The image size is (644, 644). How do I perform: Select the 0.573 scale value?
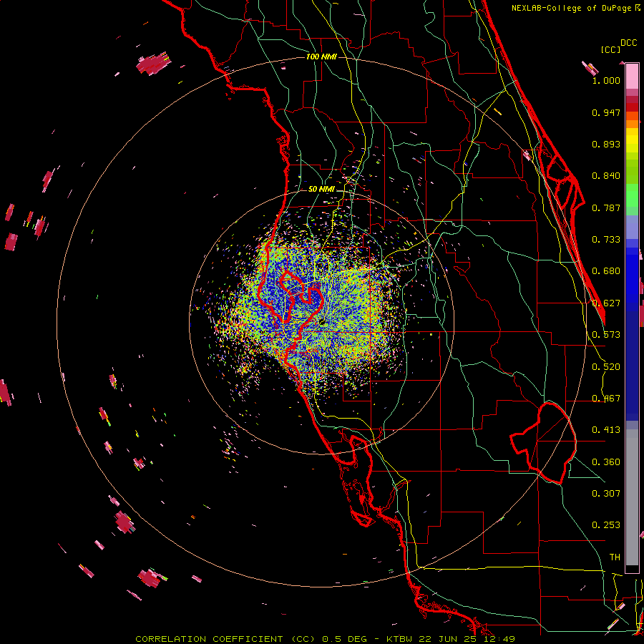606,335
